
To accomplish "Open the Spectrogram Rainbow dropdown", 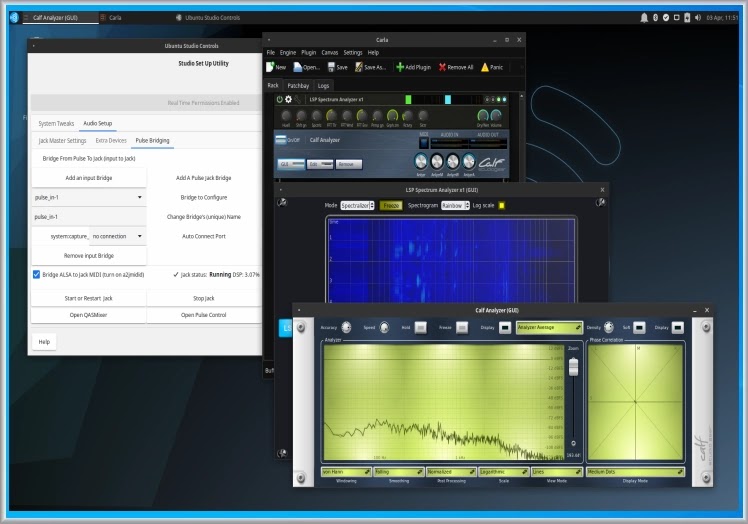I will tap(455, 205).
